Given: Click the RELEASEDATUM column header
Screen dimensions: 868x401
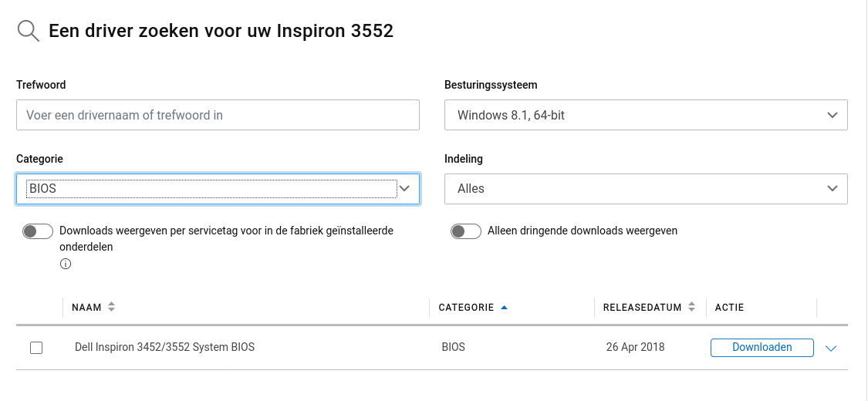Looking at the screenshot, I should [642, 308].
